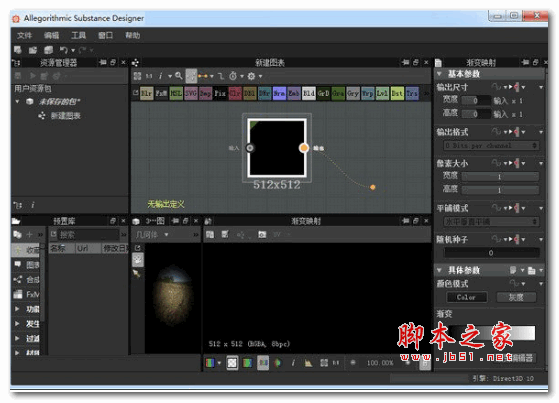Click the histogram icon in 2D view bottom bar
Screen dimensions: 559x403
point(308,363)
